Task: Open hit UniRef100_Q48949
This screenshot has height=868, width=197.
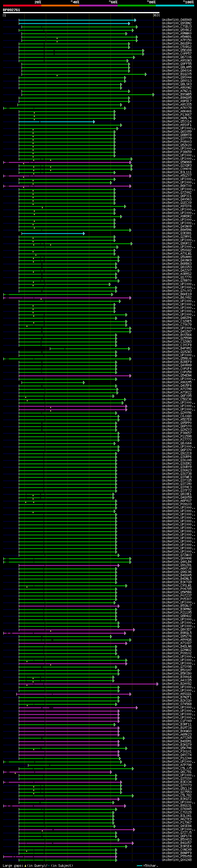Action: [177, 20]
